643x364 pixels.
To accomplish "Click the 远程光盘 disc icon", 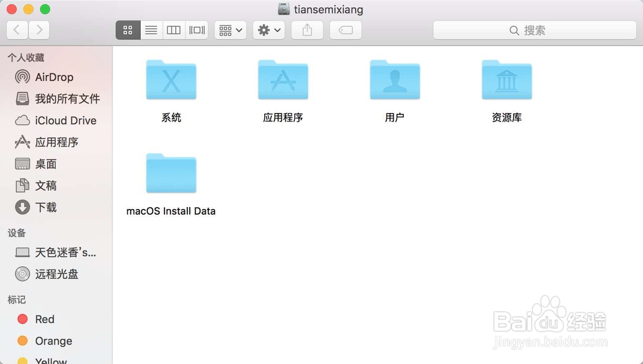I will (x=23, y=274).
